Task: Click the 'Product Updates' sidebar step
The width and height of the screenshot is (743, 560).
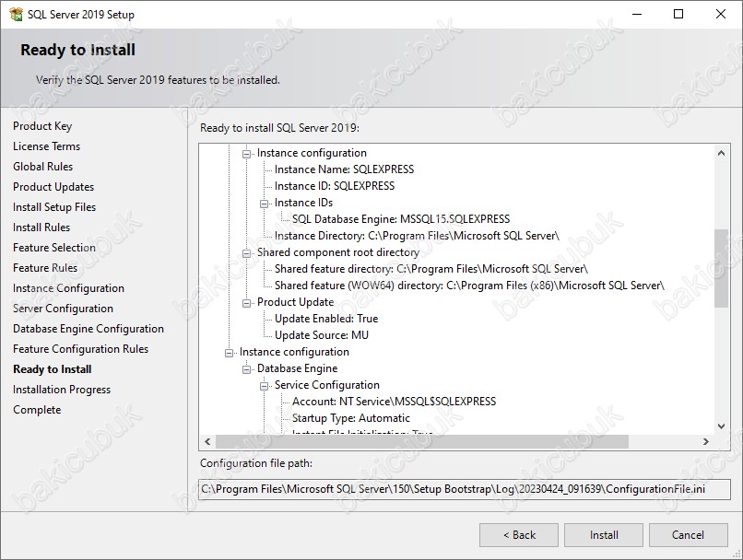Action: coord(53,187)
